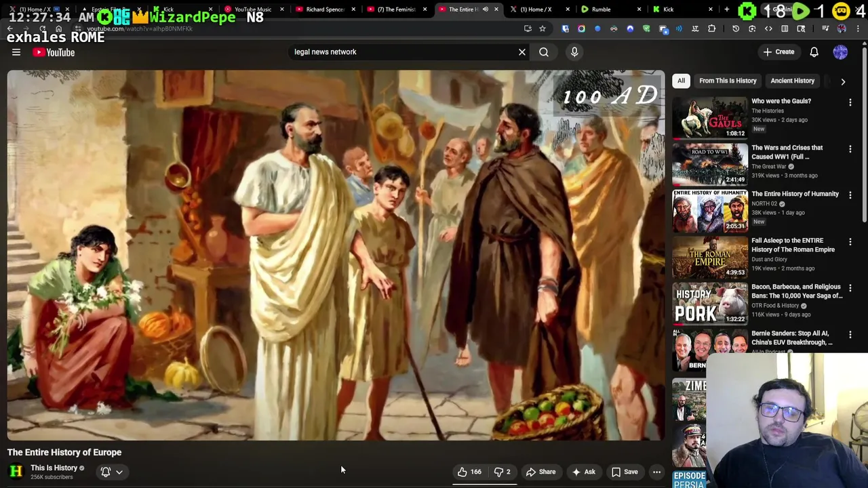Select the From This Is History chip
868x488 pixels.
[x=728, y=81]
